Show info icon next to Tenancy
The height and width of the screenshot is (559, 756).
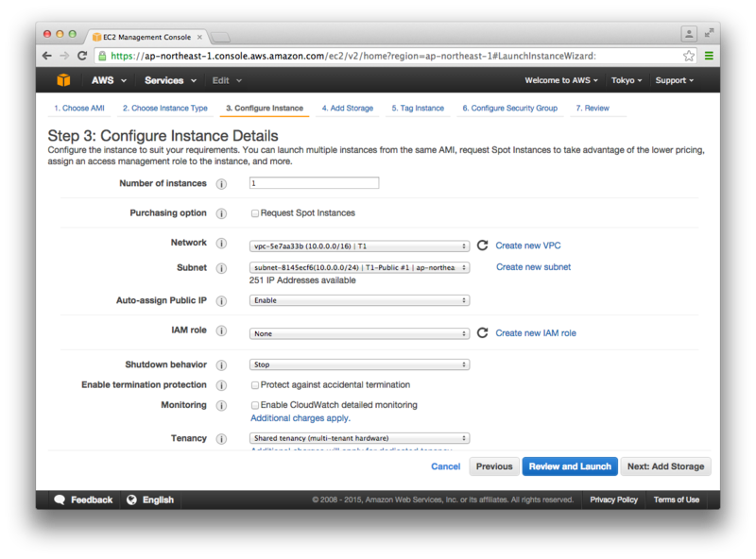(221, 438)
